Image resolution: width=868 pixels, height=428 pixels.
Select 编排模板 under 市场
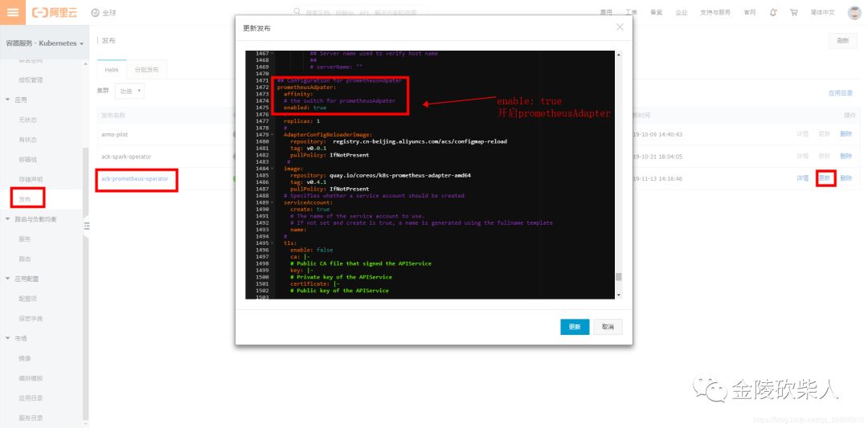31,379
